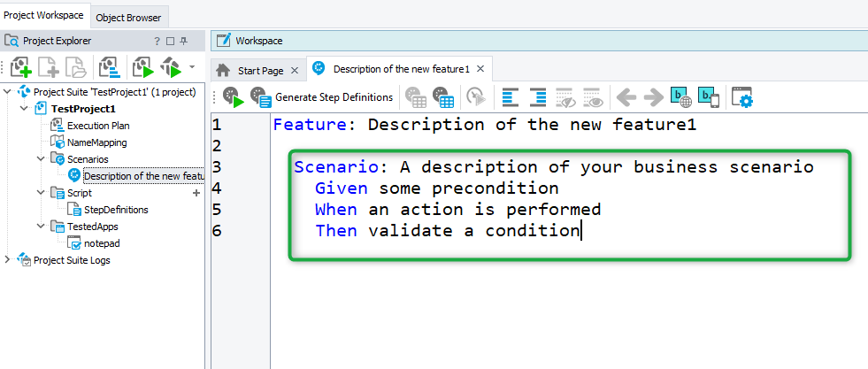This screenshot has width=868, height=369.
Task: Maximize the Project Explorer panel
Action: 171,41
